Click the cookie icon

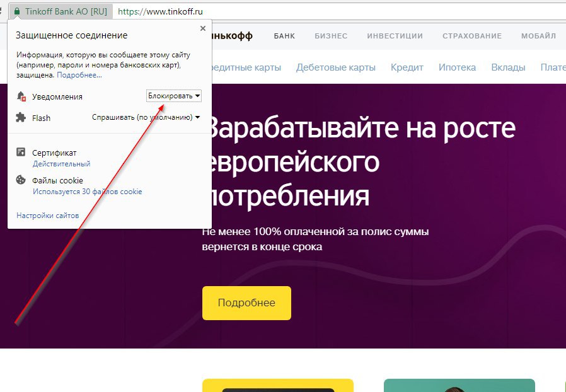click(21, 180)
